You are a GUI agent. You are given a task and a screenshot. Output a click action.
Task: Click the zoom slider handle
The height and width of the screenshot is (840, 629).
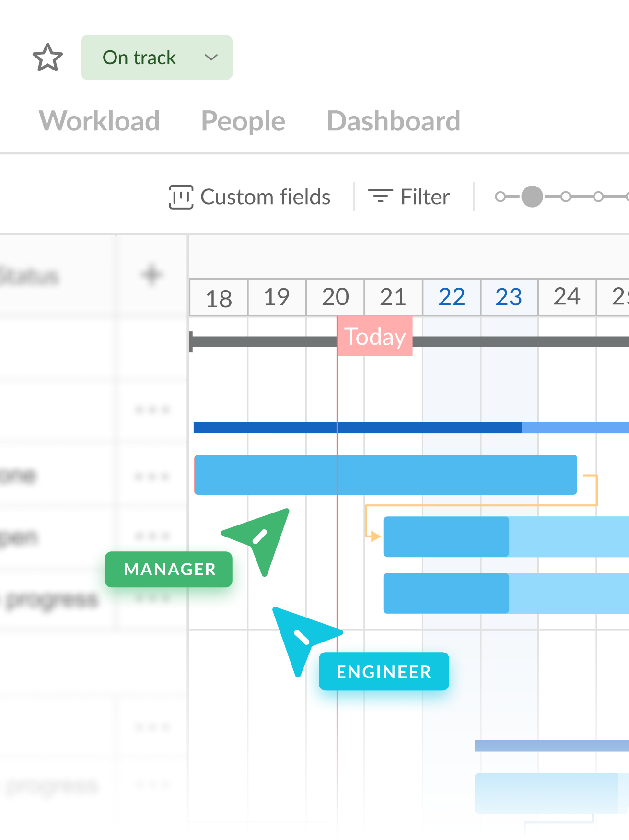pos(532,197)
